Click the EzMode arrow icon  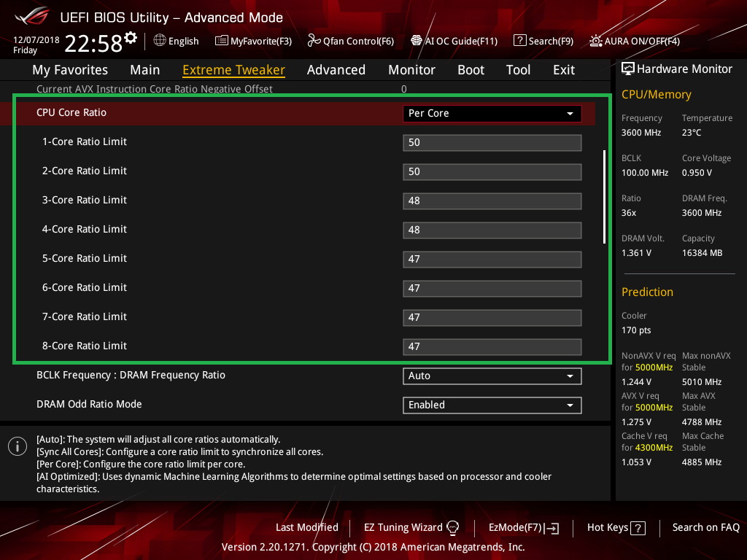pyautogui.click(x=551, y=528)
